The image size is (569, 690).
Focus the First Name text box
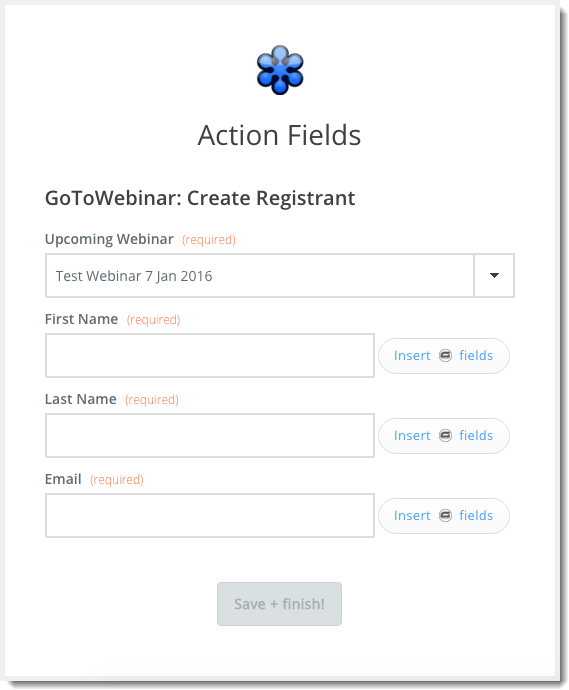210,356
